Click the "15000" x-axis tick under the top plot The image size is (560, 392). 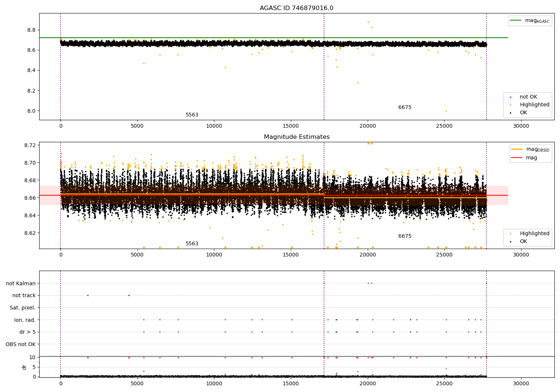tap(291, 126)
